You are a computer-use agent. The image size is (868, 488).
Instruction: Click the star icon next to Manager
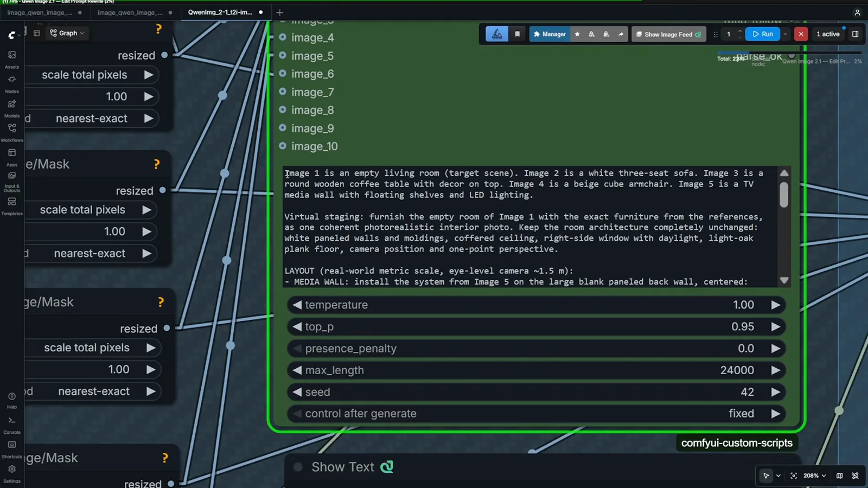(577, 34)
